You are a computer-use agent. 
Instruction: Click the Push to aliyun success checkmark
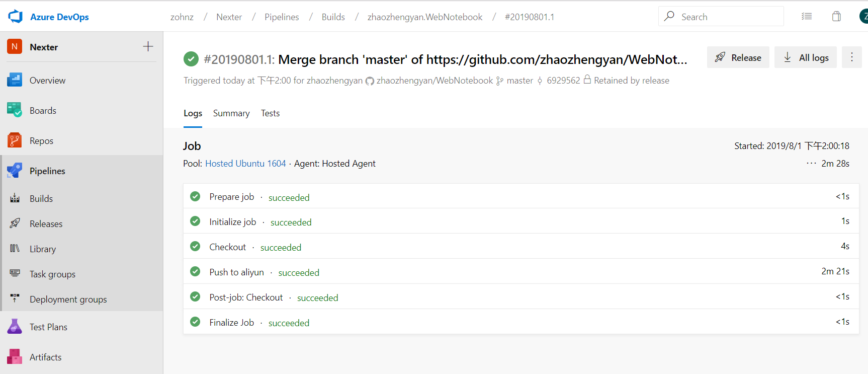(195, 272)
